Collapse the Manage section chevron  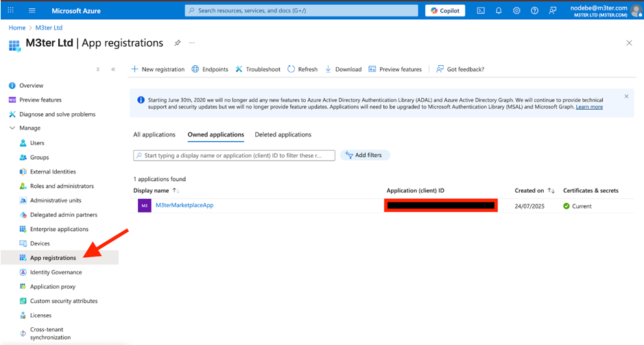(12, 128)
